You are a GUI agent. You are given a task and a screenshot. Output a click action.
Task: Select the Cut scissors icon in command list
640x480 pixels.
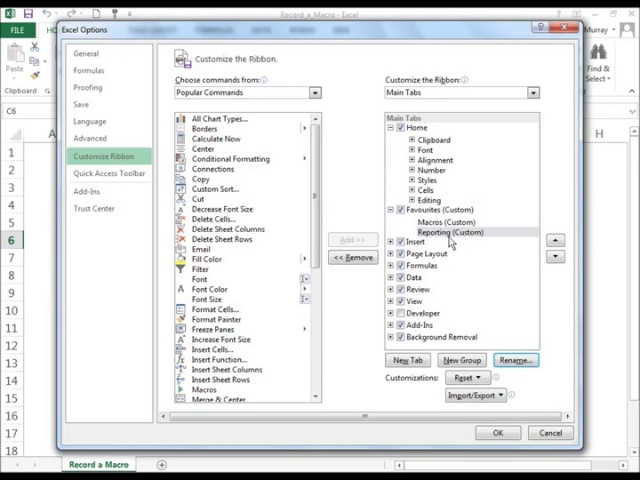180,199
